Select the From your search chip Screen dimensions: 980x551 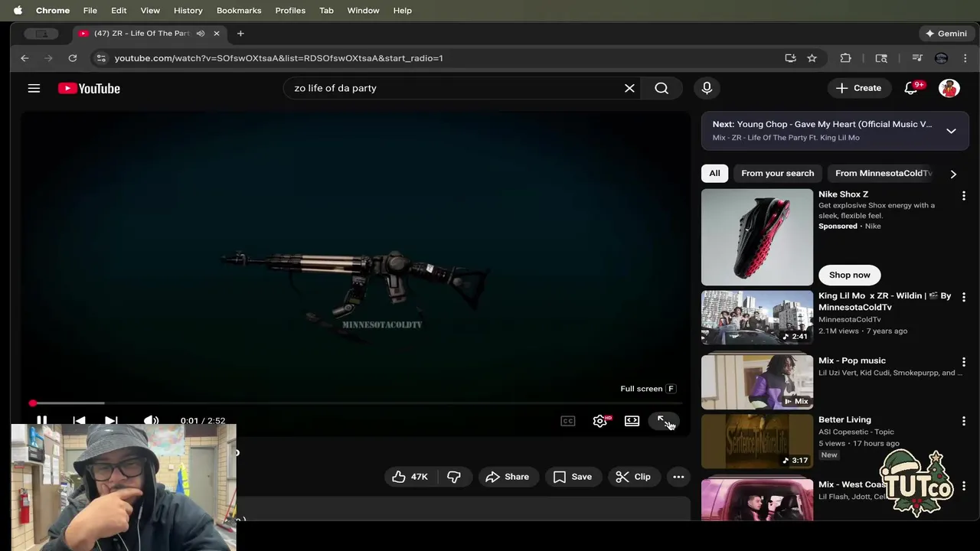(x=778, y=173)
